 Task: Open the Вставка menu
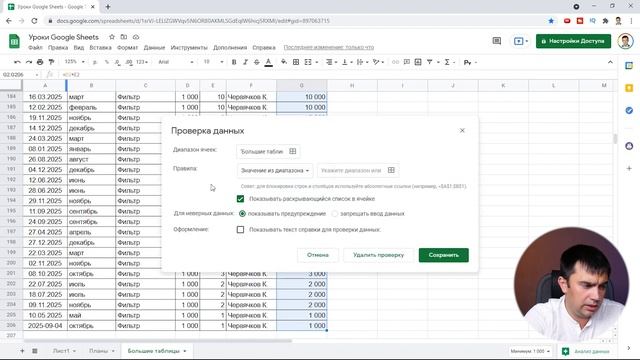pyautogui.click(x=100, y=48)
